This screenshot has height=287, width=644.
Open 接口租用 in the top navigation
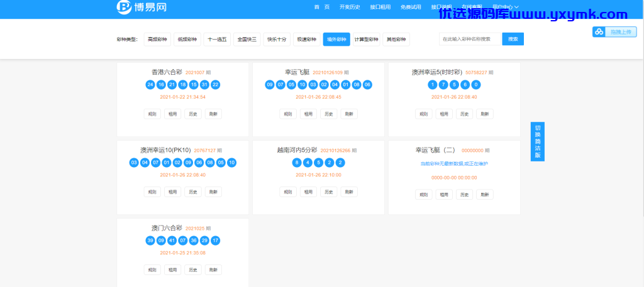380,7
